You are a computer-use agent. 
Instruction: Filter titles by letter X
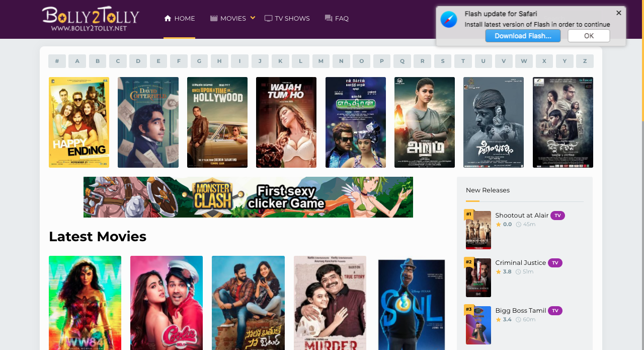(x=544, y=61)
